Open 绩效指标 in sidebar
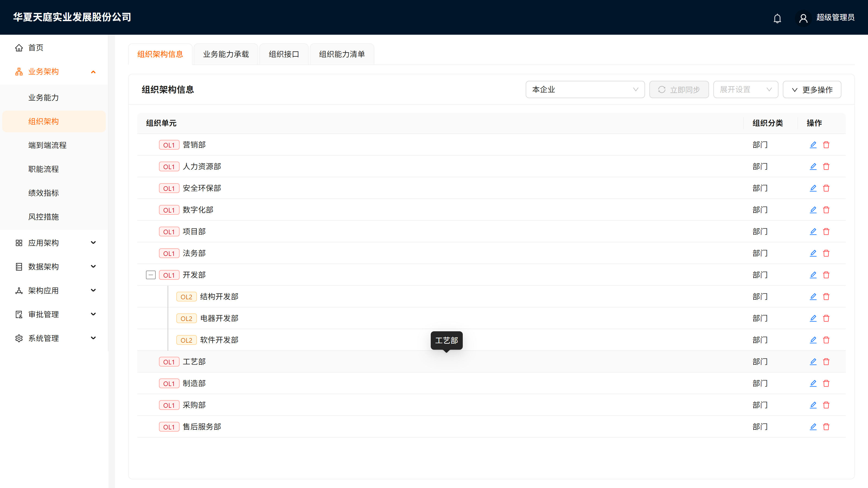Image resolution: width=868 pixels, height=488 pixels. click(54, 193)
